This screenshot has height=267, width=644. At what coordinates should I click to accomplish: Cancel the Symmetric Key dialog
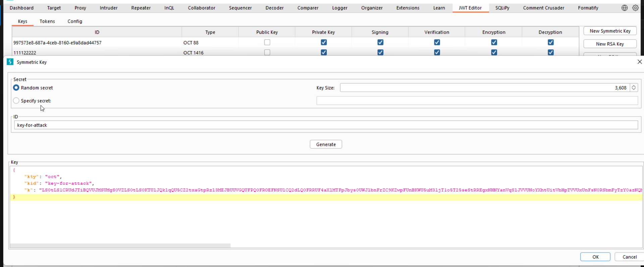pyautogui.click(x=629, y=257)
